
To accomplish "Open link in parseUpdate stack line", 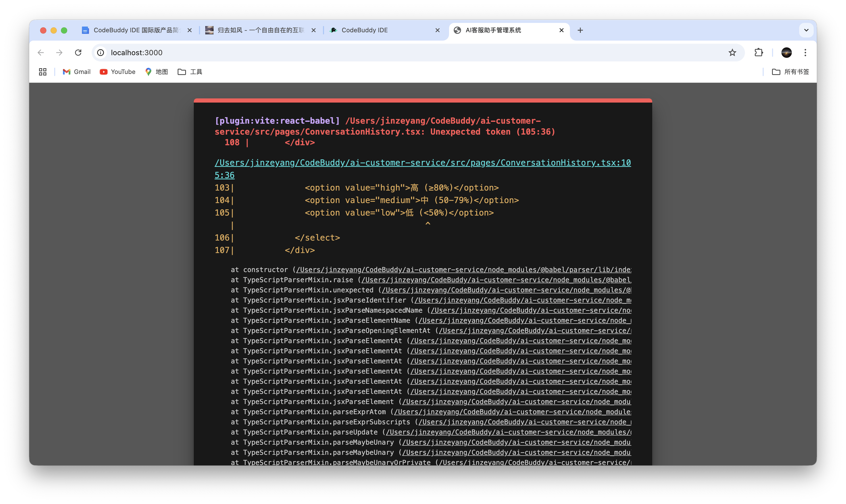I will click(x=508, y=432).
